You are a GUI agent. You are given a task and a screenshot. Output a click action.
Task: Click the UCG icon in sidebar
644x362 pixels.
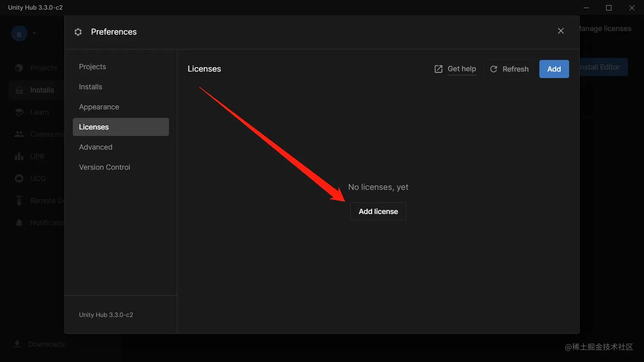(x=19, y=178)
